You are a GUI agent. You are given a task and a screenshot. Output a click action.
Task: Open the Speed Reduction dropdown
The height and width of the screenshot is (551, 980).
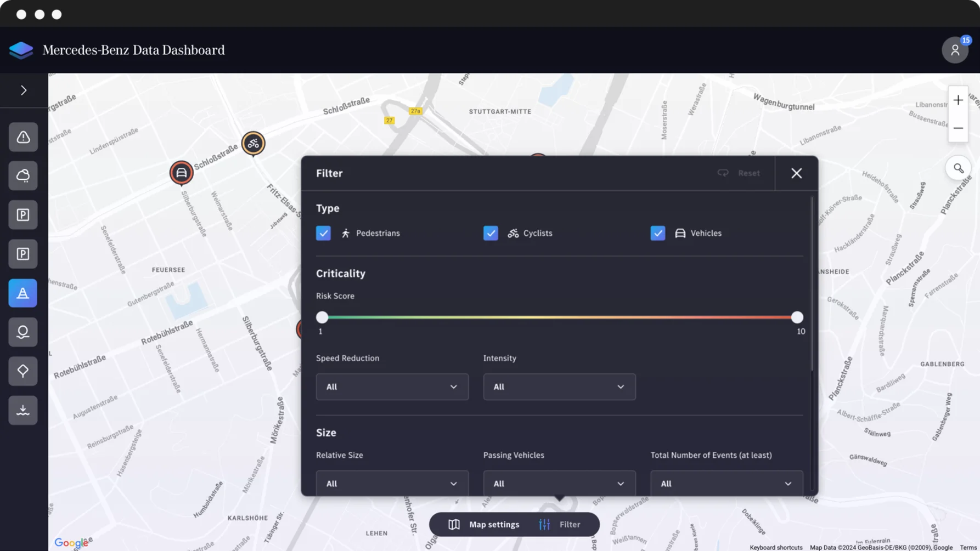(x=392, y=387)
